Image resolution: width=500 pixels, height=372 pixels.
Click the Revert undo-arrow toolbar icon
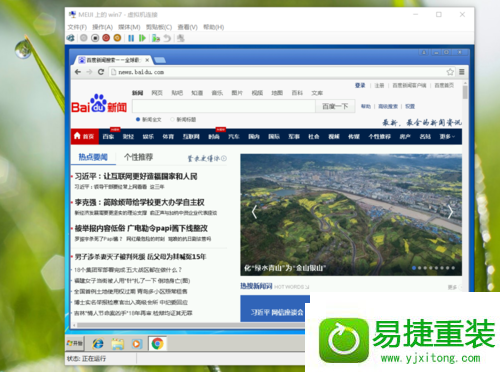(x=167, y=38)
